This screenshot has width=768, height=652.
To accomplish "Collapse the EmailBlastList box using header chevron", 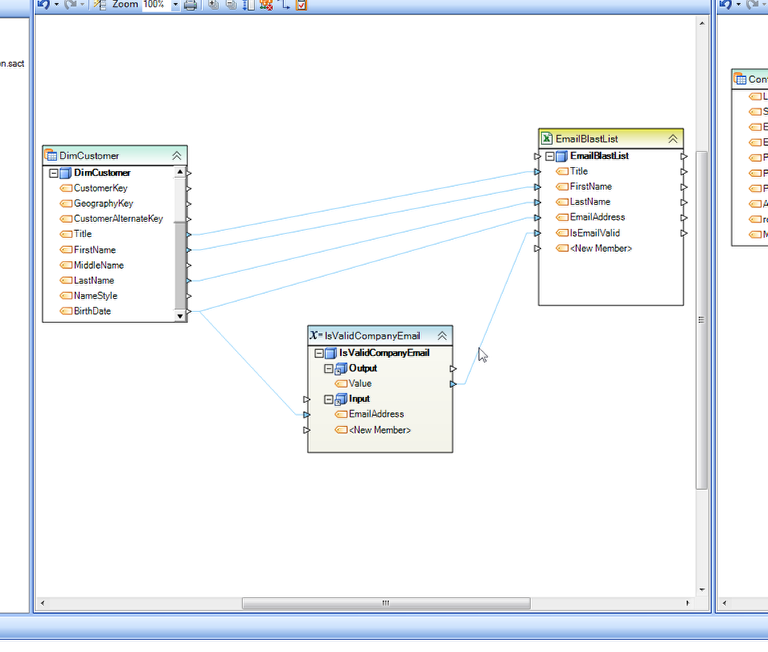I will pyautogui.click(x=673, y=139).
